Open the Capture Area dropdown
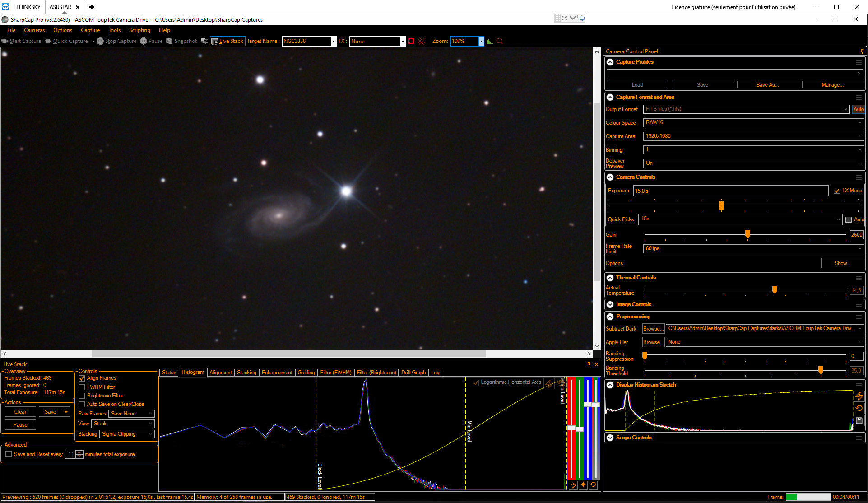868x503 pixels. (753, 136)
